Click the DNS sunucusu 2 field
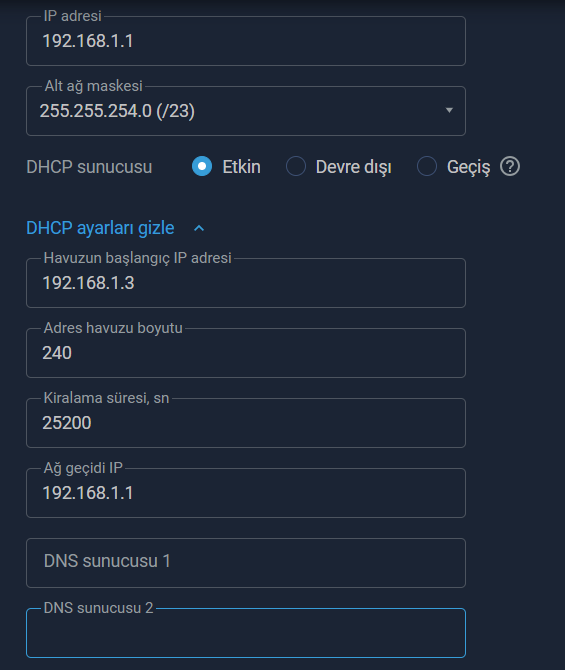565x670 pixels. tap(246, 633)
